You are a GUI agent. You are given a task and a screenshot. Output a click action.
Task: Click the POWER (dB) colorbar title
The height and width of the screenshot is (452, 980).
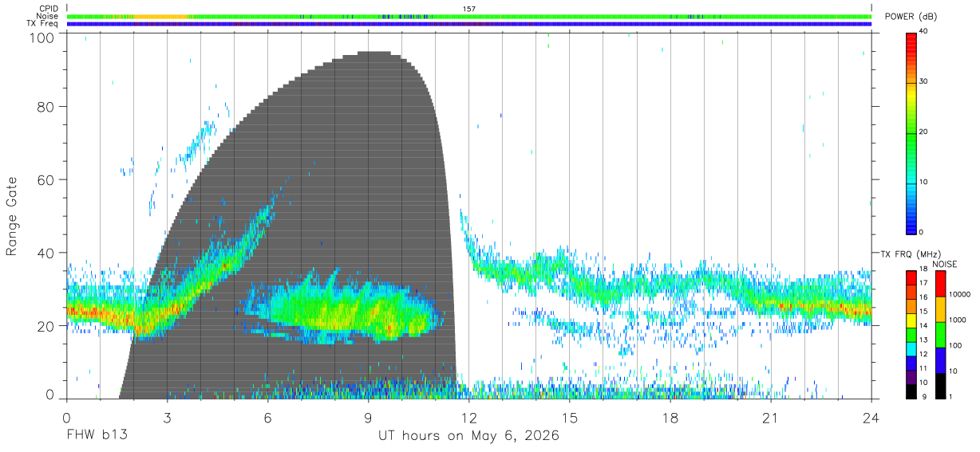point(912,16)
